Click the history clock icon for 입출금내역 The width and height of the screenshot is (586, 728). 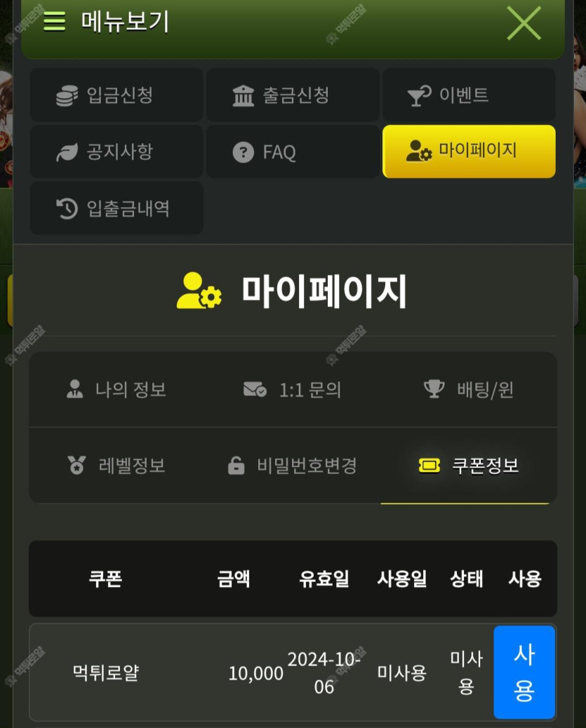(67, 208)
